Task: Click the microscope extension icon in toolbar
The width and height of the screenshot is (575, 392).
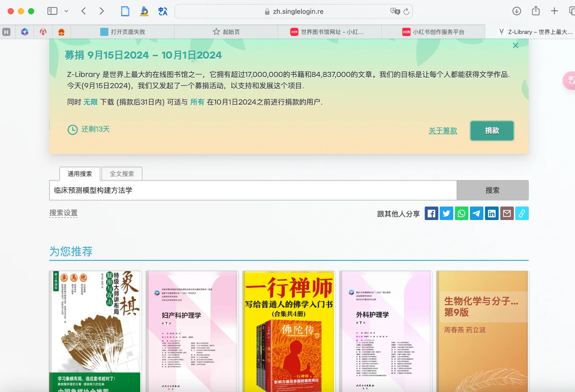Action: click(144, 11)
